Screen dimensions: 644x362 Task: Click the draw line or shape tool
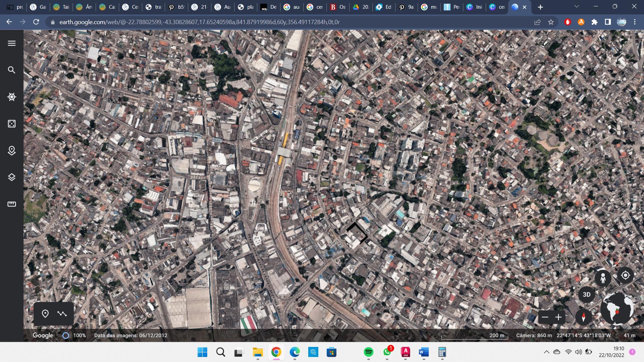click(x=62, y=314)
